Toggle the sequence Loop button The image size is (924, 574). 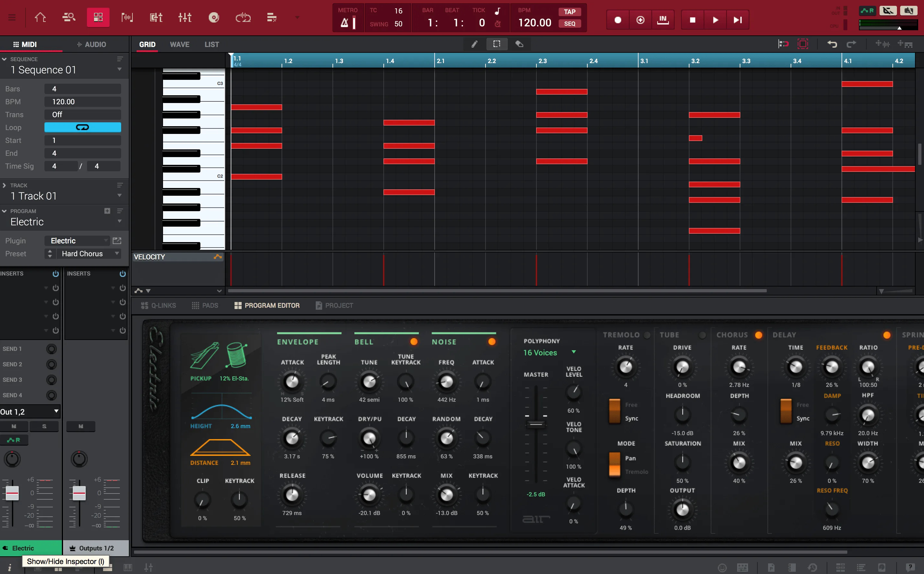click(x=82, y=127)
